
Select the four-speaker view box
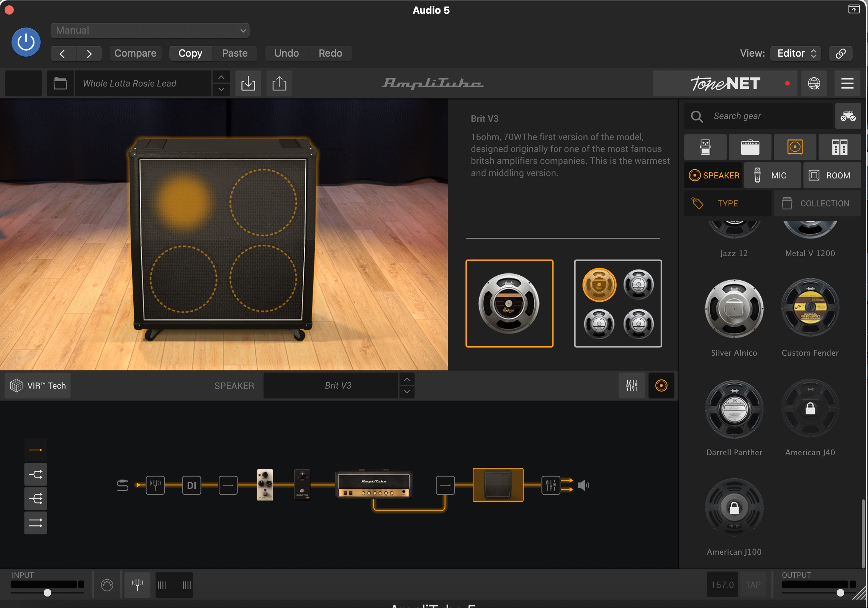pyautogui.click(x=618, y=304)
